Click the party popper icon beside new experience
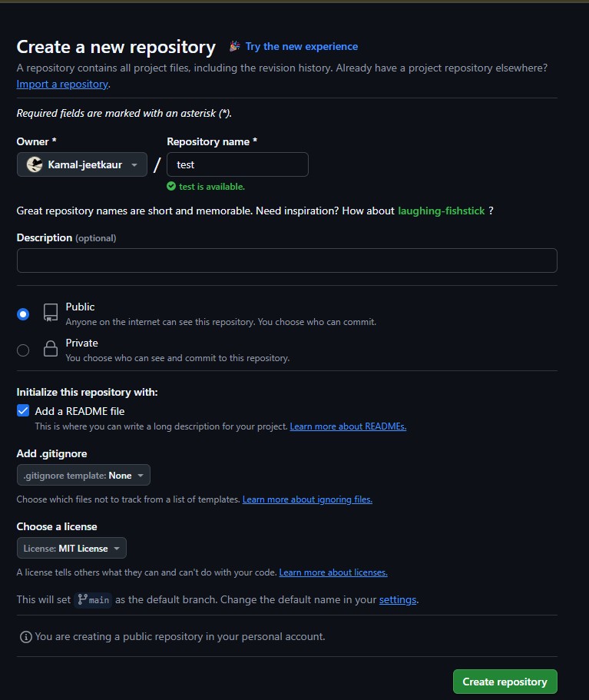The height and width of the screenshot is (700, 589). (235, 46)
